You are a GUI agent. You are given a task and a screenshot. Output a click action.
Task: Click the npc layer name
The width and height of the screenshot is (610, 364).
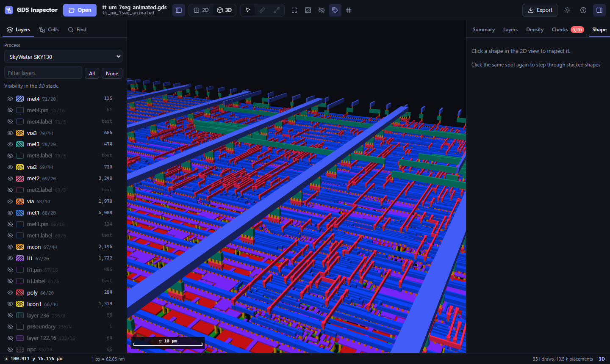point(31,350)
